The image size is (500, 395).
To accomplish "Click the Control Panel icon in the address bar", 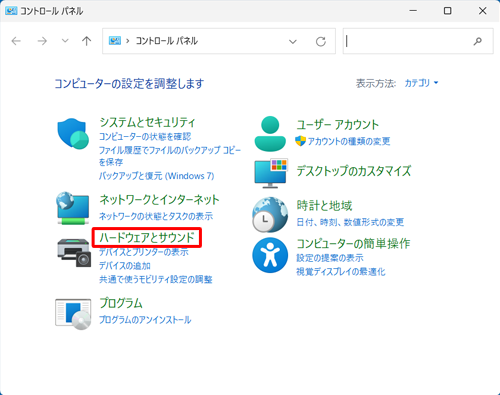I will click(115, 41).
